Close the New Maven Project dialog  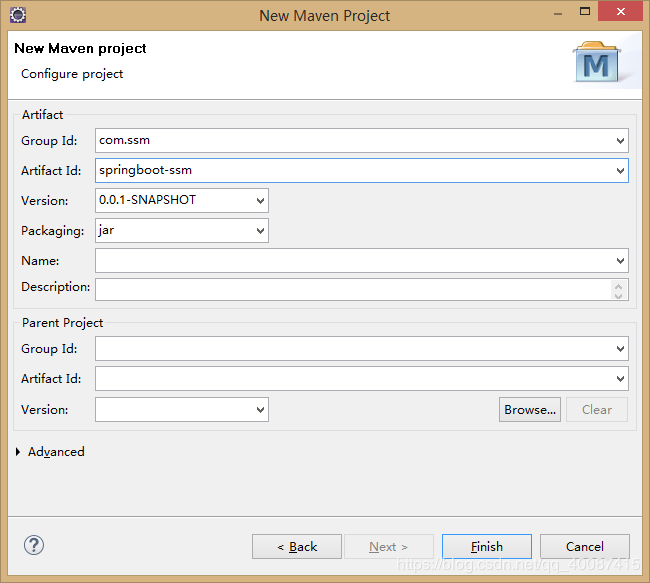click(x=620, y=11)
